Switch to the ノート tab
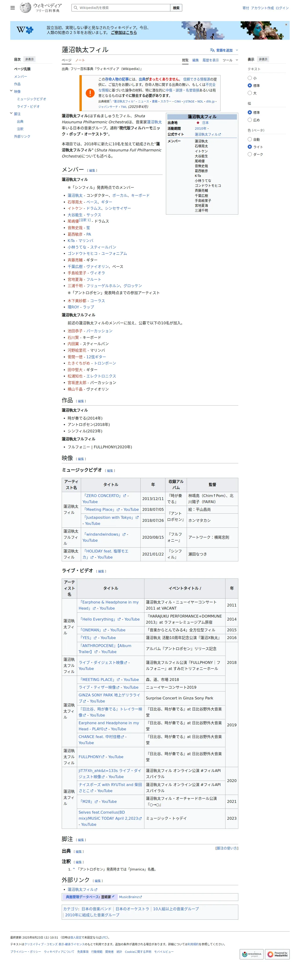The image size is (300, 980). point(80,60)
